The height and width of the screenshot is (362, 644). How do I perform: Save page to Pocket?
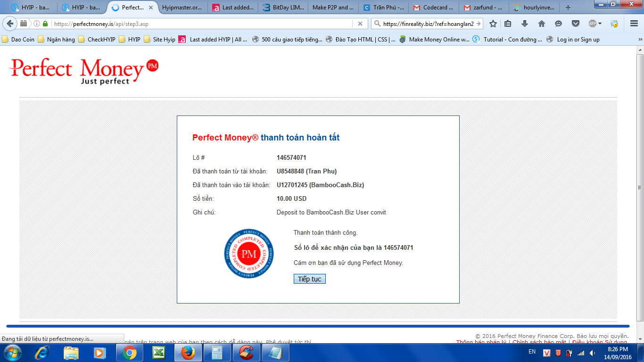click(x=576, y=24)
